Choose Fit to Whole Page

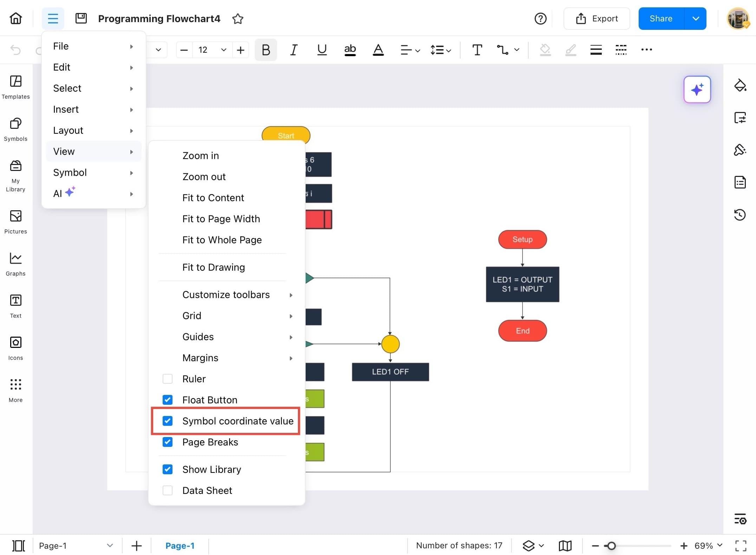[222, 240]
